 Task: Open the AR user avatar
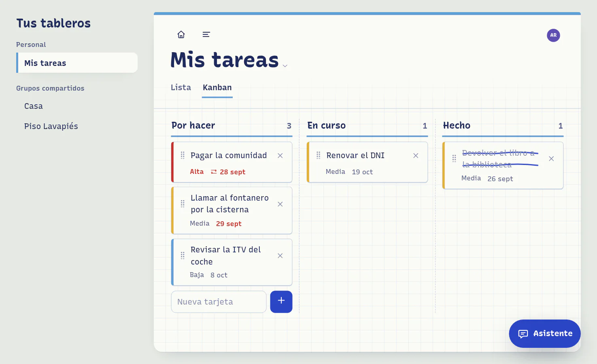(553, 35)
